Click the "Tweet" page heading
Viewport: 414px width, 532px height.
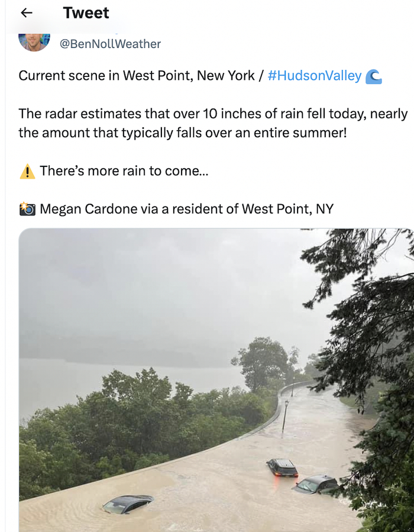pos(86,13)
